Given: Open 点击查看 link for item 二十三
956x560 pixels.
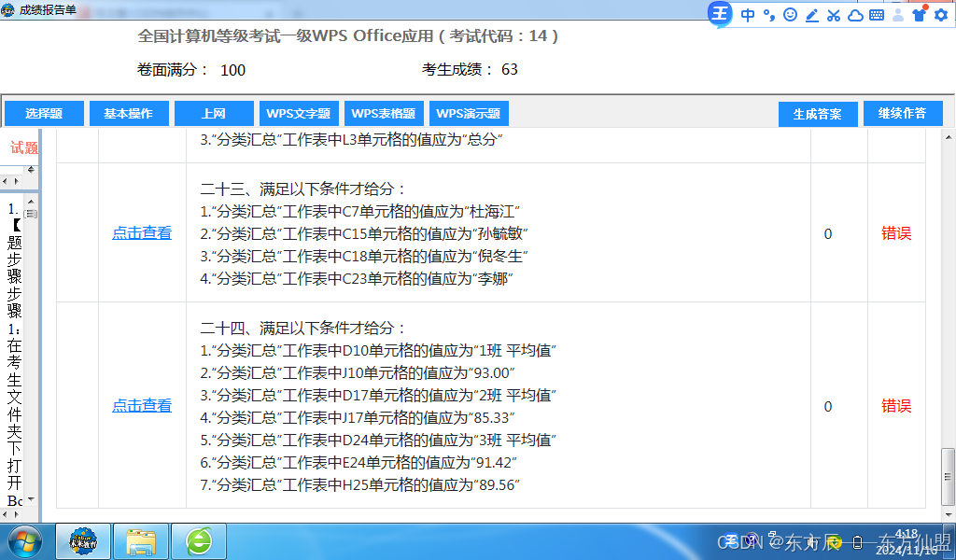Looking at the screenshot, I should pos(142,232).
